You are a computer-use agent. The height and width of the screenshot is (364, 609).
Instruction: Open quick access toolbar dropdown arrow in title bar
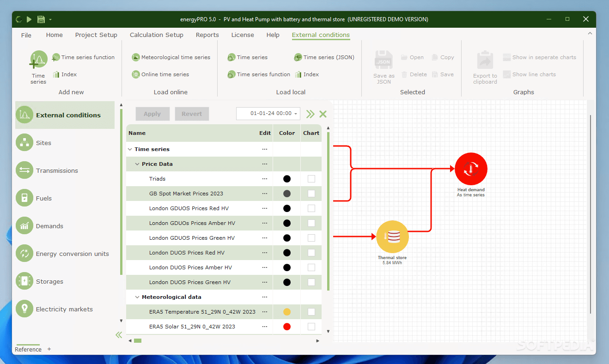[x=50, y=20]
